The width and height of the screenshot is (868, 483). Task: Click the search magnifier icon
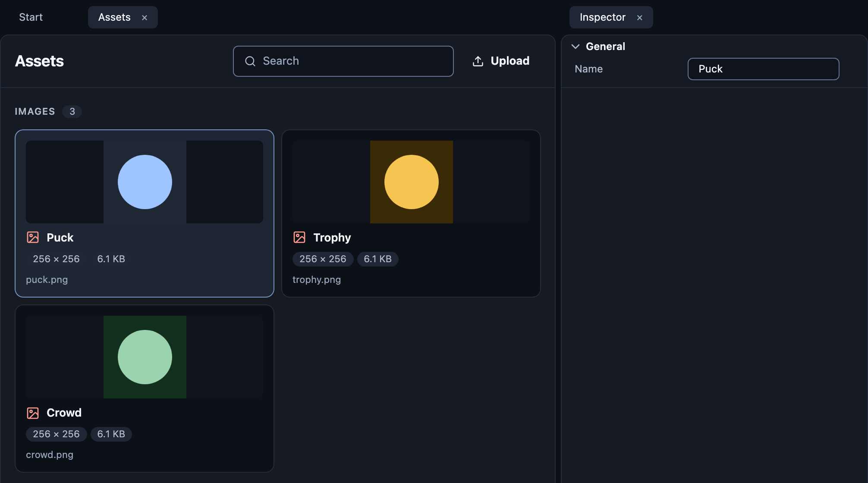point(250,61)
